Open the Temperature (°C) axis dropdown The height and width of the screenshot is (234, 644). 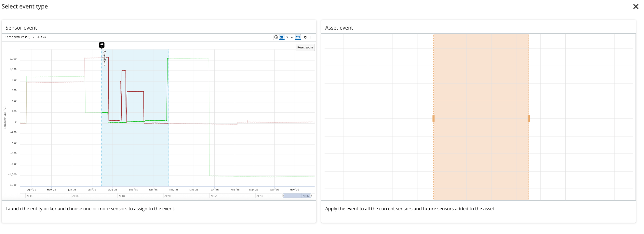click(20, 37)
